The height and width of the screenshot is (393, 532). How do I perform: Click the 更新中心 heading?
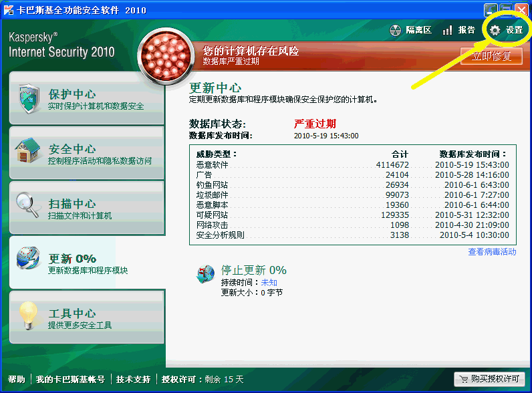(215, 88)
